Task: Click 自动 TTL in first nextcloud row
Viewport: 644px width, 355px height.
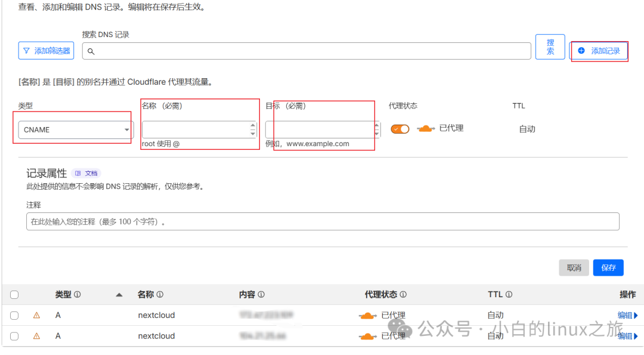Action: pyautogui.click(x=496, y=315)
